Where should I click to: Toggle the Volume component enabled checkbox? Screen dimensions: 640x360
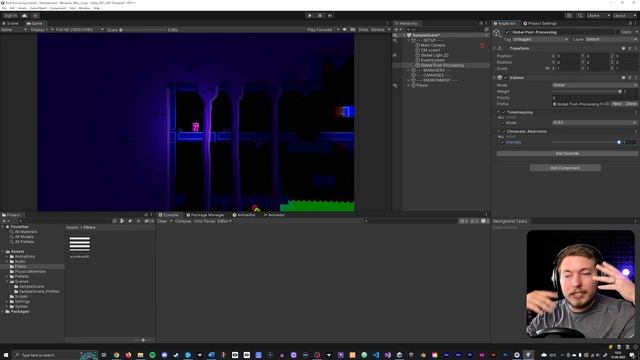(505, 78)
